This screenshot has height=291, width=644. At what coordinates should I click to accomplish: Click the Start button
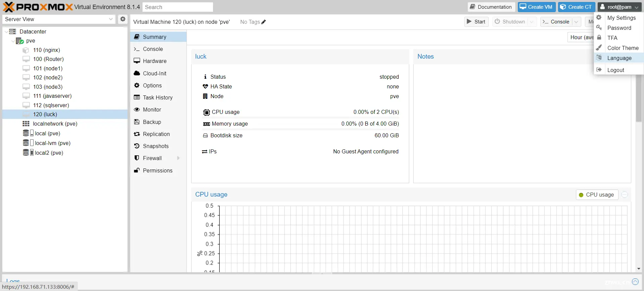[x=476, y=22]
